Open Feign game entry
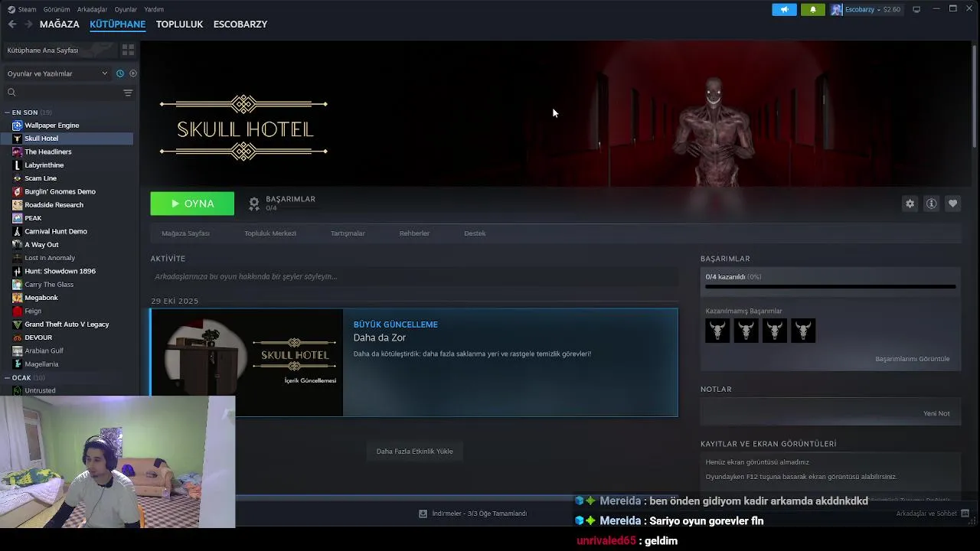Screen dimensions: 980x551 [x=33, y=311]
